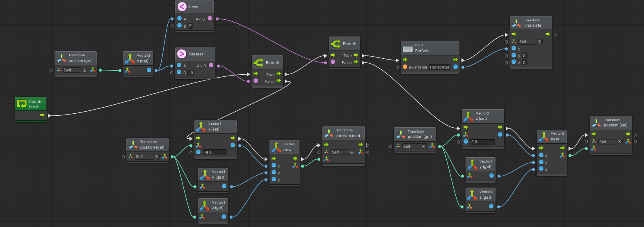Click the B value -9 field on Greater node
The image size is (644, 227).
pyautogui.click(x=191, y=73)
